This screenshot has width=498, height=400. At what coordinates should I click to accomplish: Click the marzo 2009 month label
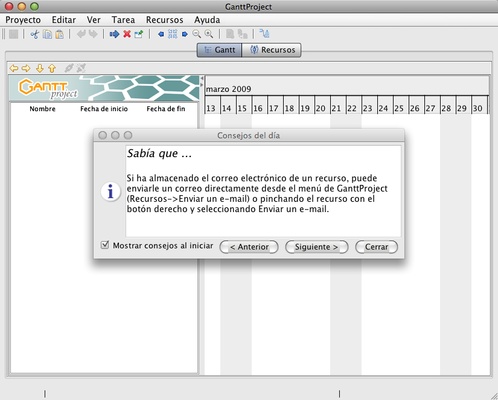pyautogui.click(x=229, y=89)
